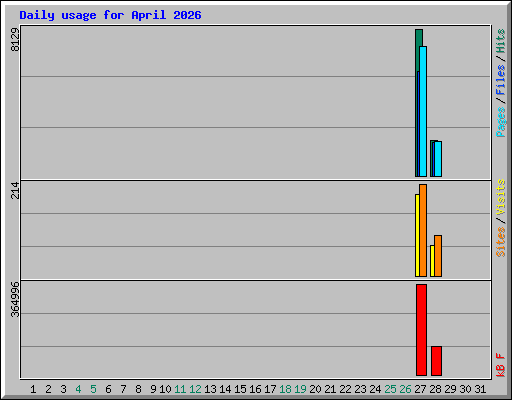Click day label '7' on x-axis
Image resolution: width=512 pixels, height=400 pixels.
tap(123, 389)
